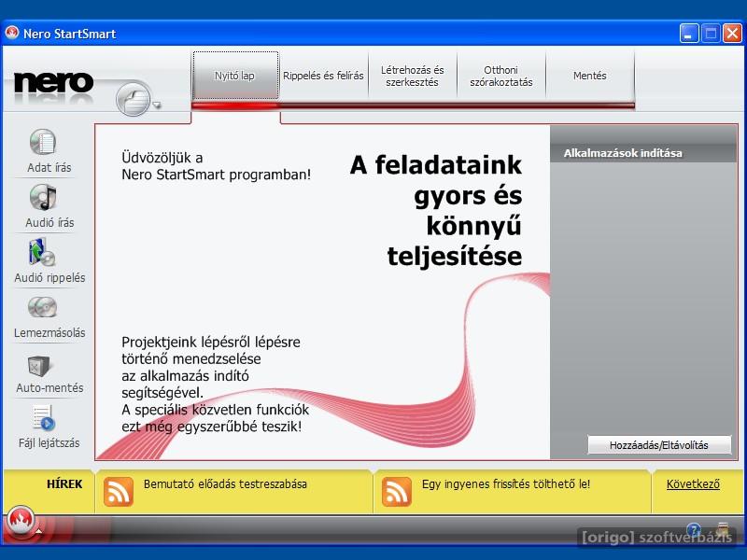This screenshot has height=560, width=747.
Task: Click the HÍREK news label
Action: click(64, 484)
